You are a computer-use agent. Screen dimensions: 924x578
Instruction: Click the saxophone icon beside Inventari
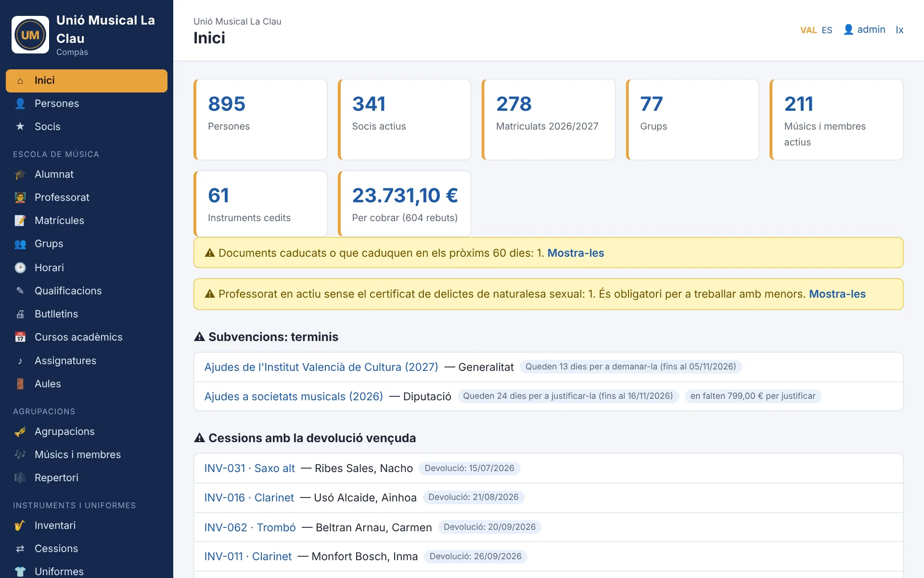tap(20, 525)
